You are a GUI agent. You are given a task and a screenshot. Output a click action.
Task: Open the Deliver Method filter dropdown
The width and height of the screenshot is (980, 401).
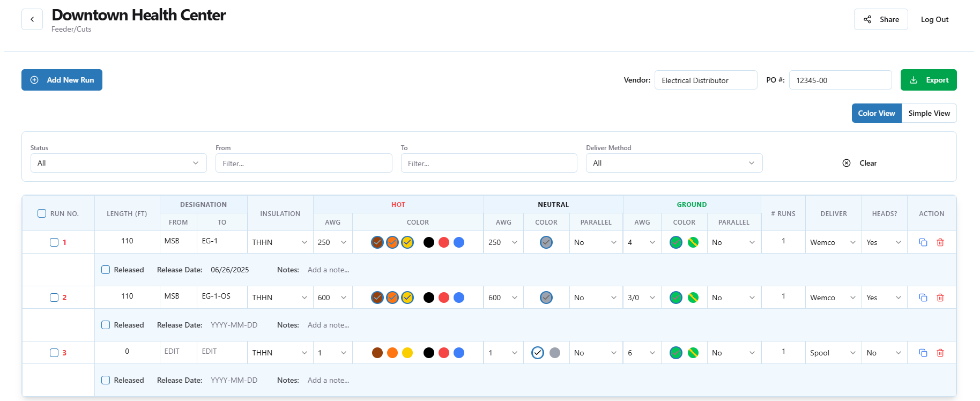(x=674, y=163)
